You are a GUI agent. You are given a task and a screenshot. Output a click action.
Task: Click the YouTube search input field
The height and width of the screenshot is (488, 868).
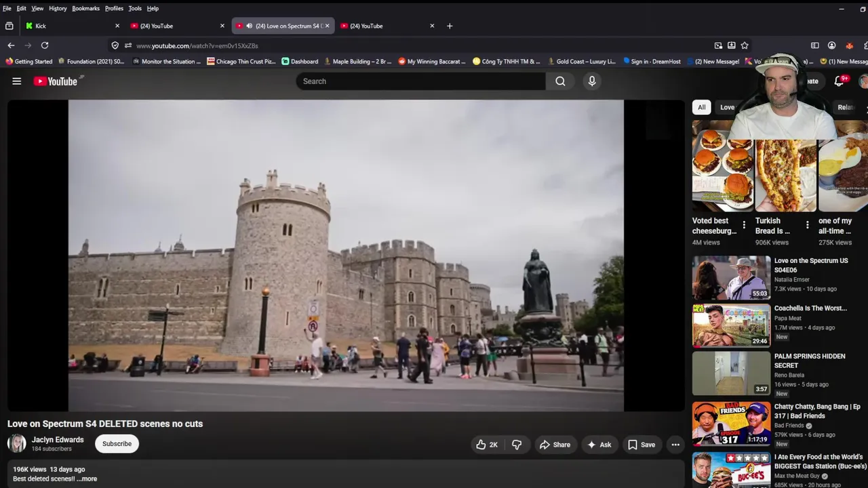pyautogui.click(x=420, y=81)
